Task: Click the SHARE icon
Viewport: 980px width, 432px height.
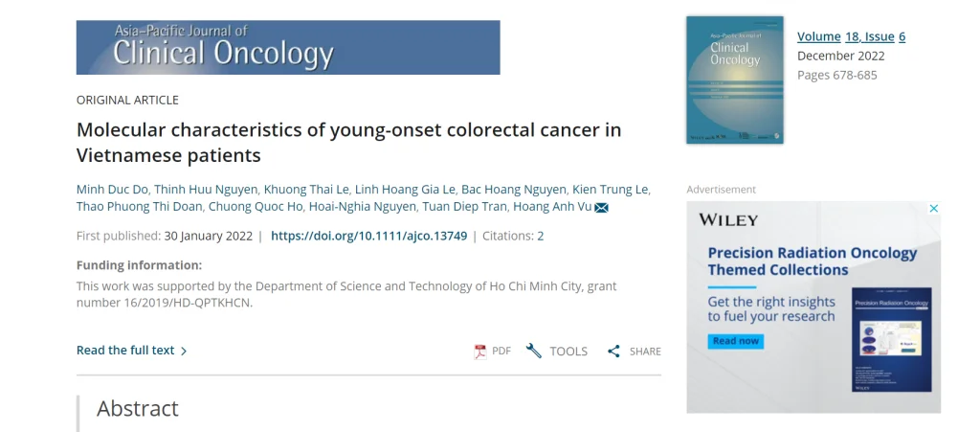Action: coord(614,352)
